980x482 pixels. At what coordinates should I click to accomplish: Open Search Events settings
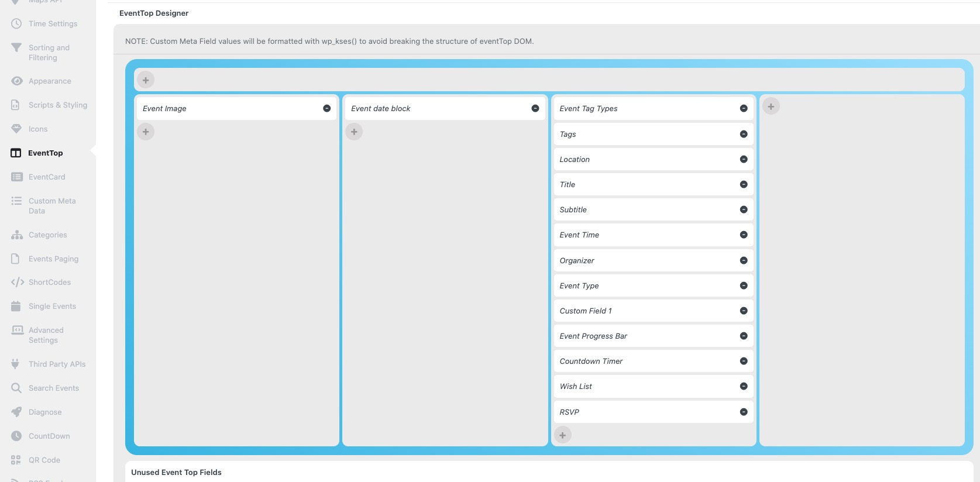[54, 388]
